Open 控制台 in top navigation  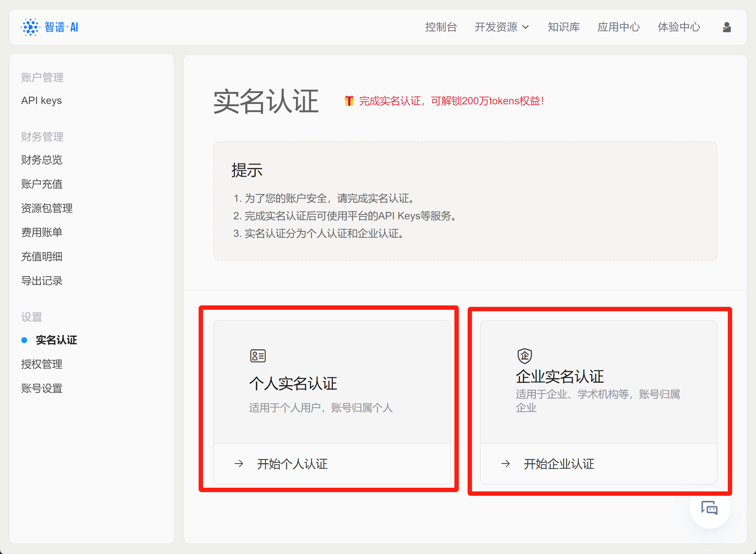[x=441, y=27]
